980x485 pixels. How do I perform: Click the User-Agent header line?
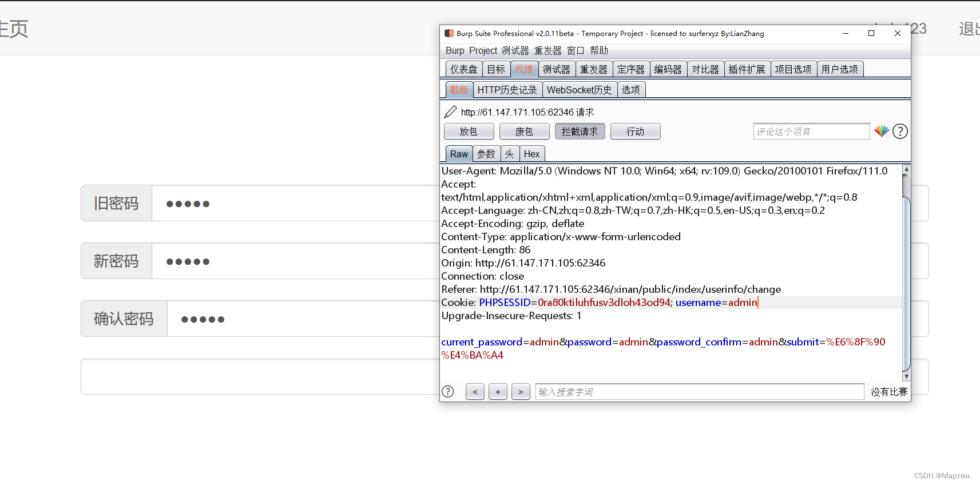[x=664, y=171]
